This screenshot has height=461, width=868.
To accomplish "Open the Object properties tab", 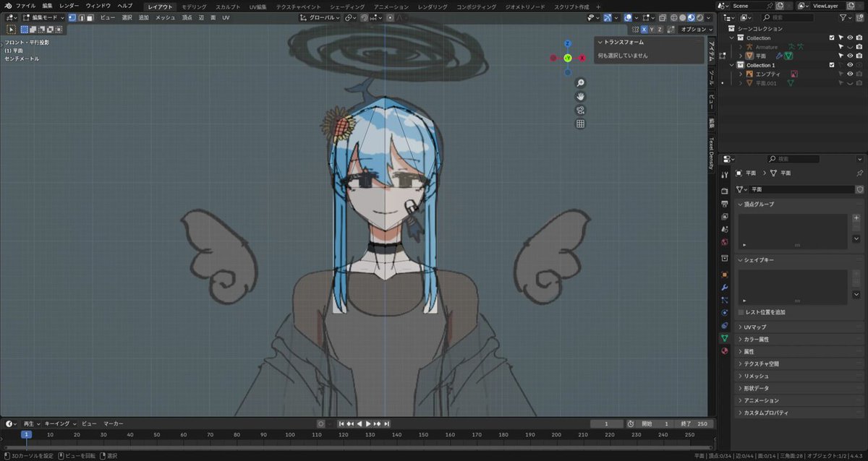I will coord(724,275).
